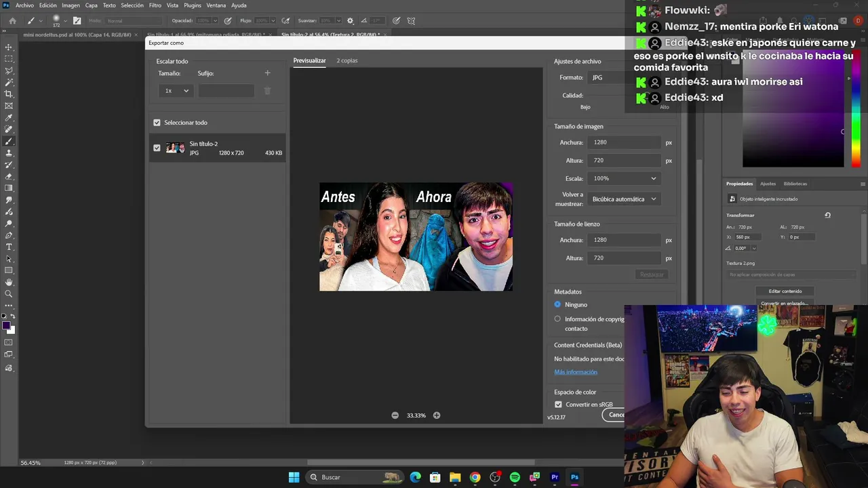Select the Pen tool
Screen dimensions: 868x488
point(9,235)
